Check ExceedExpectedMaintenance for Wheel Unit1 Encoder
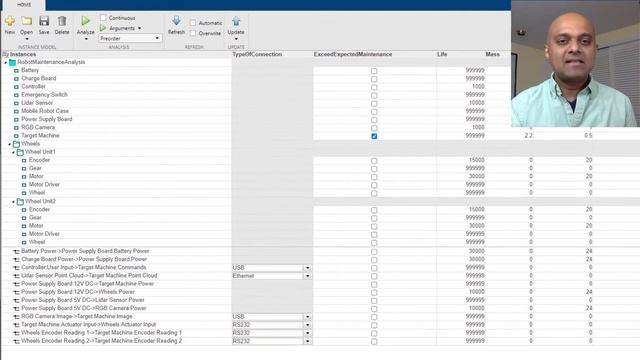Viewport: 640px width, 360px height. [374, 161]
